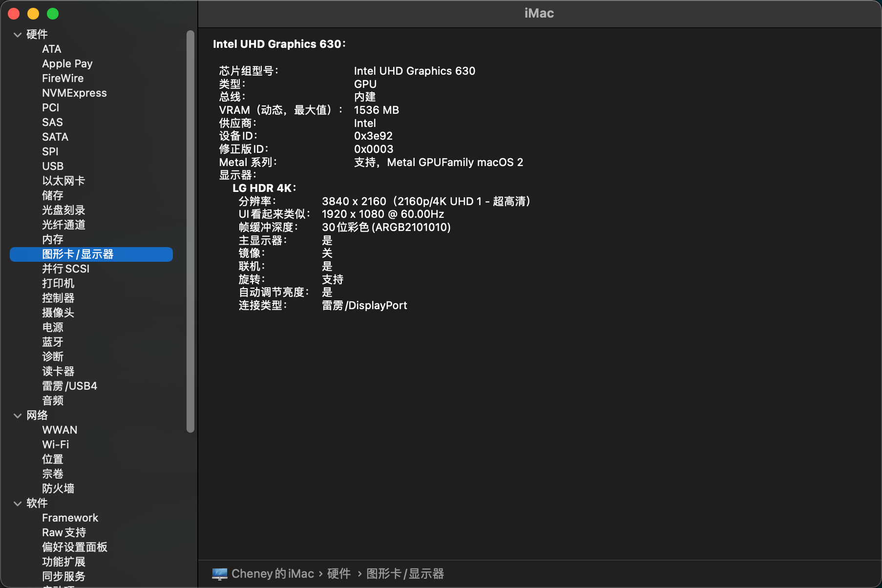Click the iMac computer icon in path bar

(x=220, y=574)
